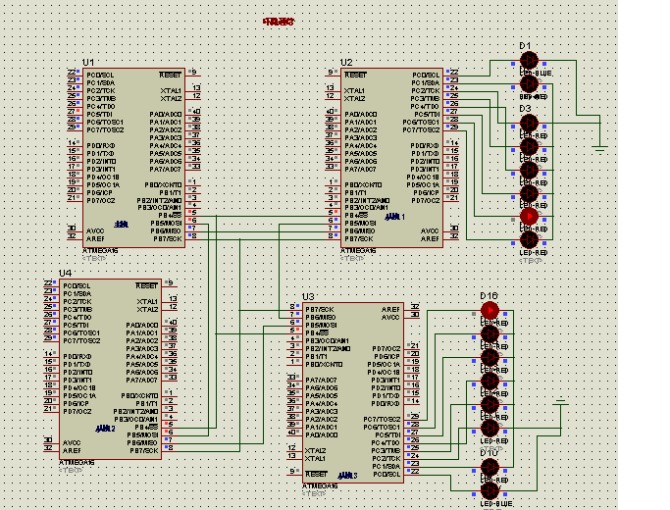
Task: Click the ground symbol beside the D3 LEDs
Action: click(x=600, y=146)
